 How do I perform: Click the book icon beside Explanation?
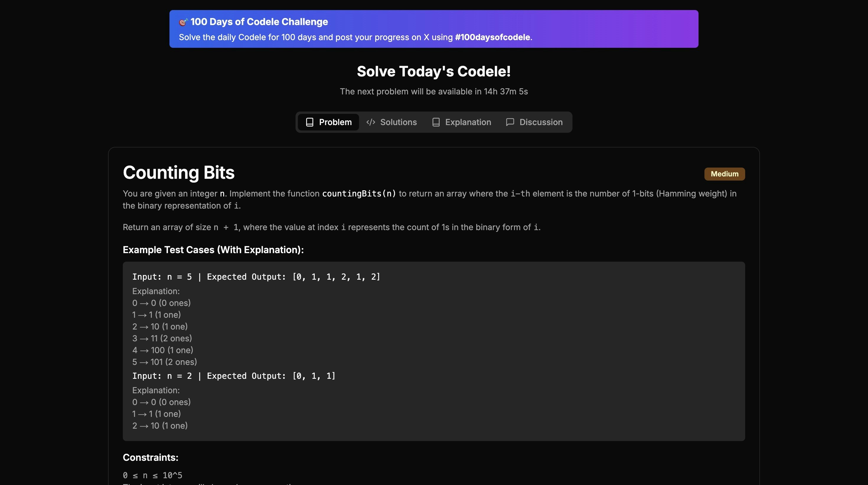click(x=436, y=122)
